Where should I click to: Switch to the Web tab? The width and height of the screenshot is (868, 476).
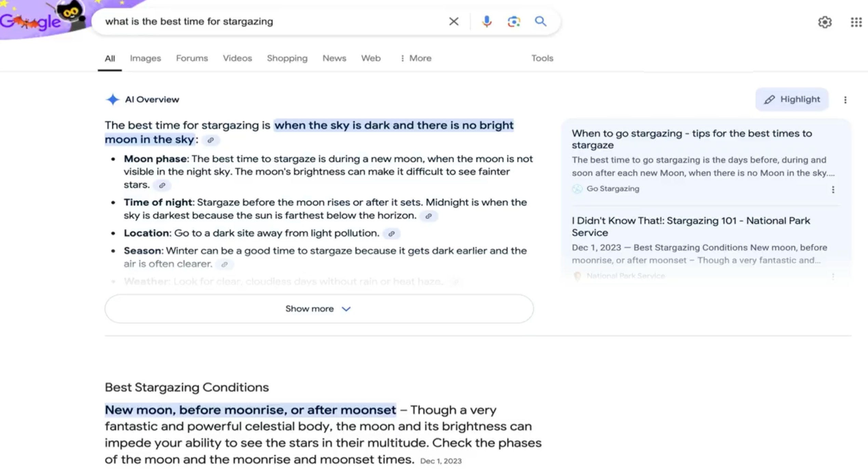click(371, 58)
